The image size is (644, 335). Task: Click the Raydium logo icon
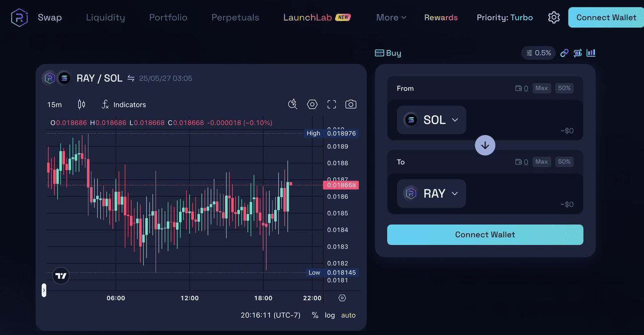pos(20,18)
